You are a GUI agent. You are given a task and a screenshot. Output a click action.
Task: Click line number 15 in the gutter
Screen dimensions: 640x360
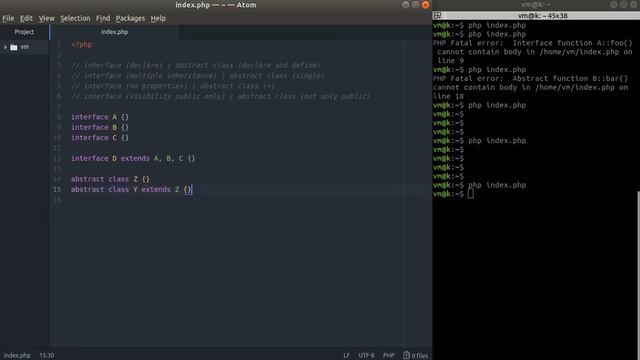(x=57, y=189)
